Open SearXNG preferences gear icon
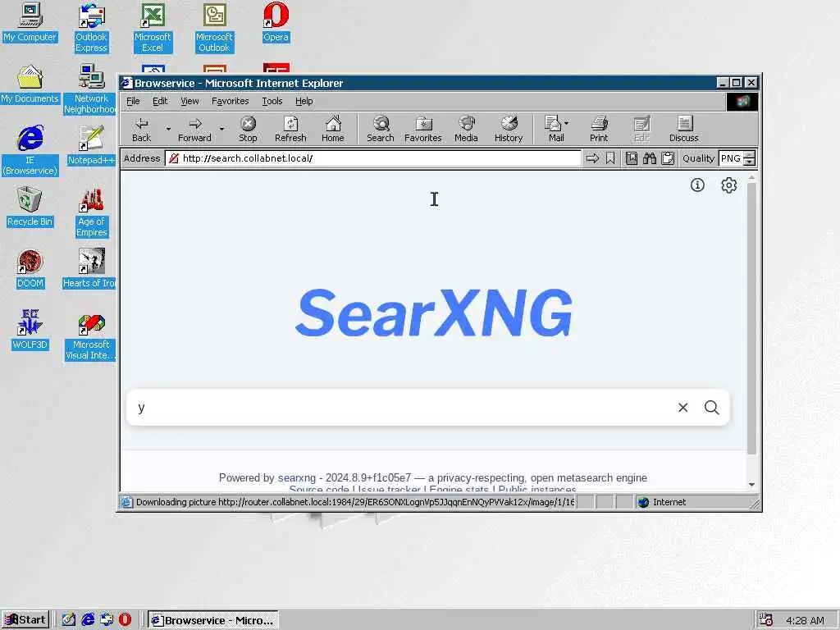 728,185
